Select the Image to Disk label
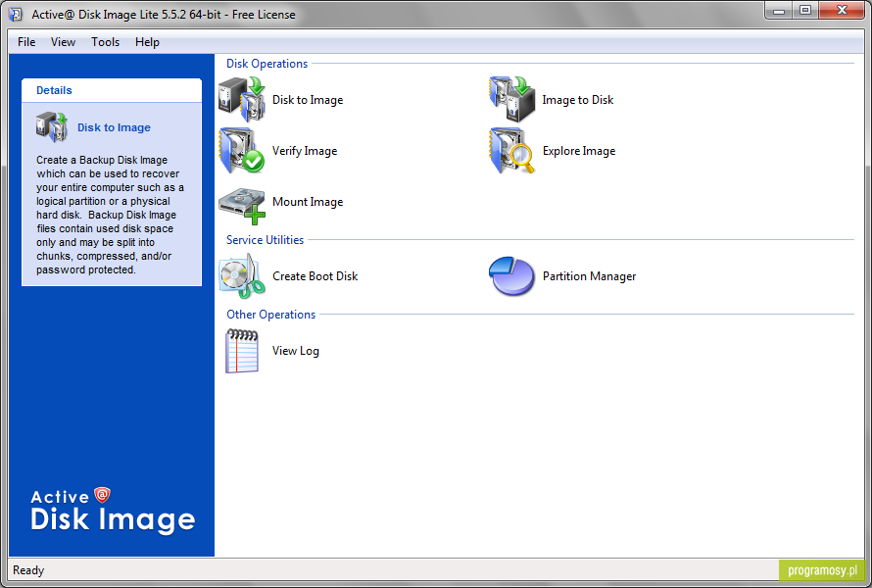 [x=578, y=100]
